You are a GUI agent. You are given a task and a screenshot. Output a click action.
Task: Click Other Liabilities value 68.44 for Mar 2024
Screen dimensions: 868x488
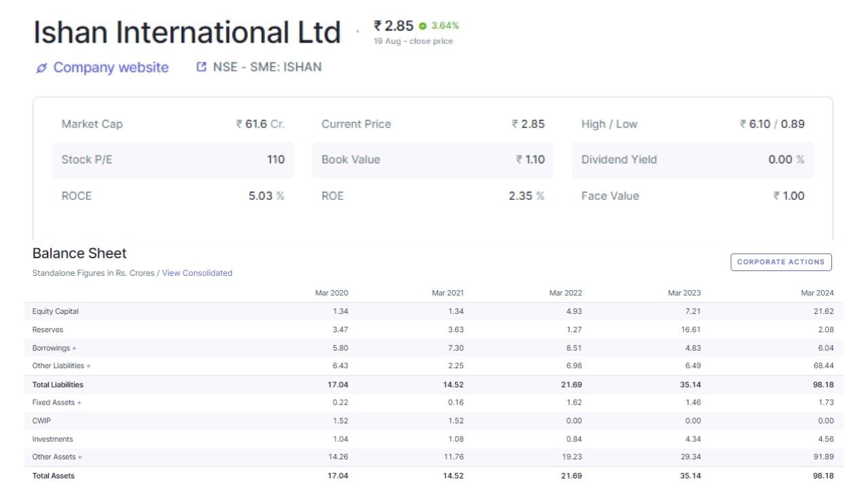pos(823,366)
